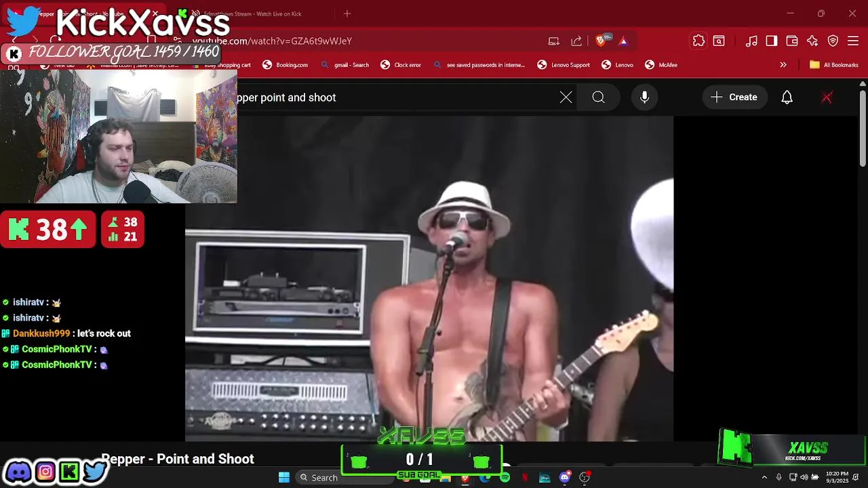
Task: Open the Windows Start menu
Action: click(x=284, y=477)
